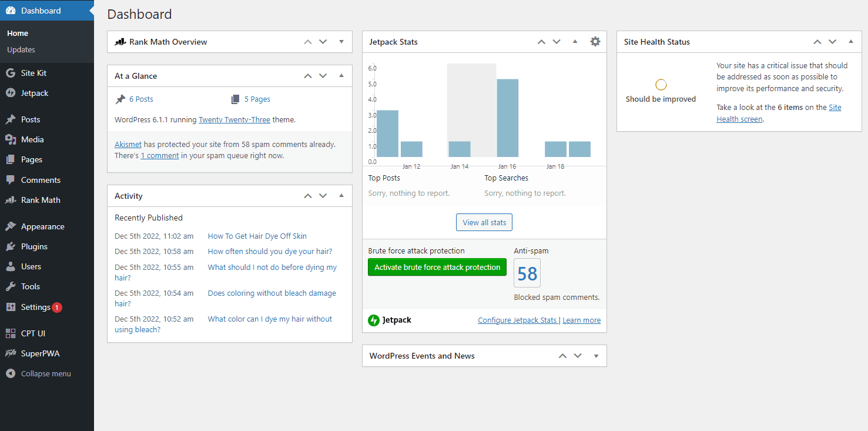Expand WordPress Events and News panel
Image resolution: width=868 pixels, height=431 pixels.
[596, 356]
